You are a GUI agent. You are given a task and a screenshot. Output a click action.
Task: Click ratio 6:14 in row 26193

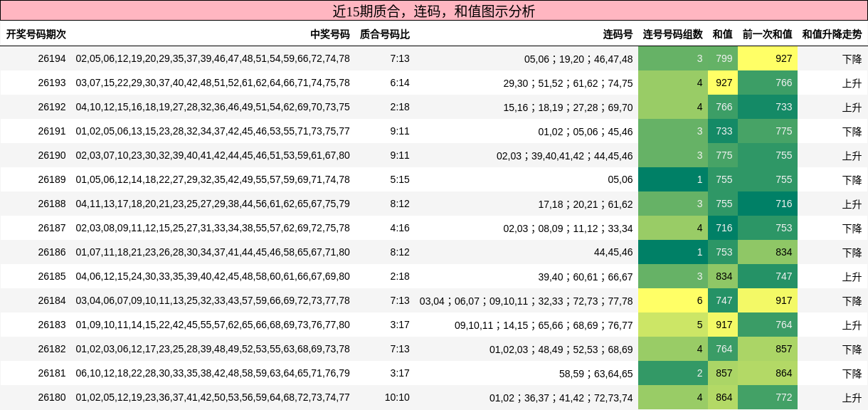[400, 83]
